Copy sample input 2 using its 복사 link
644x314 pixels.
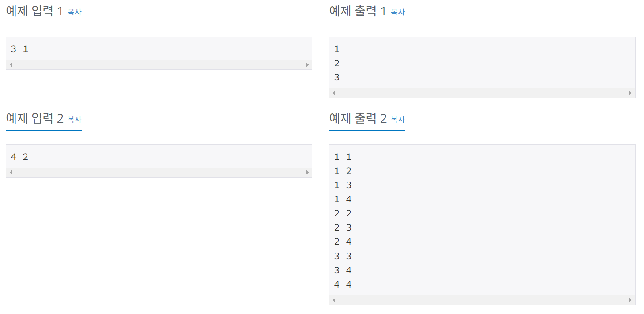[75, 120]
